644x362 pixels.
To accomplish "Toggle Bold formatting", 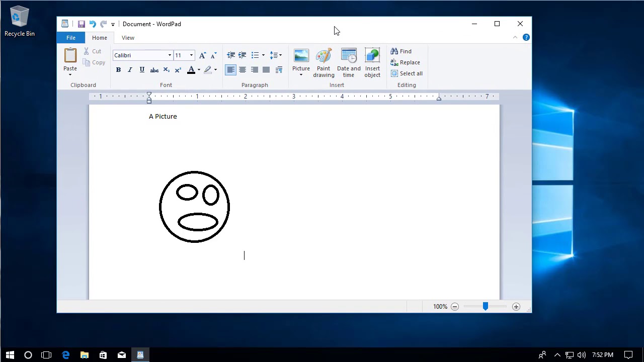I will [118, 70].
